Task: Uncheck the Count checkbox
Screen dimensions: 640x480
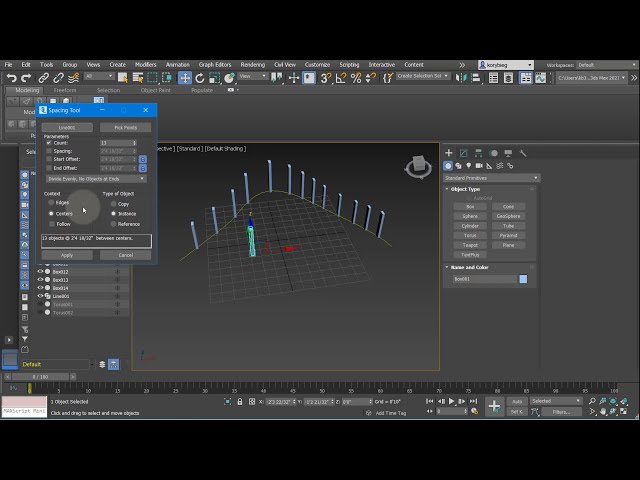Action: point(49,143)
